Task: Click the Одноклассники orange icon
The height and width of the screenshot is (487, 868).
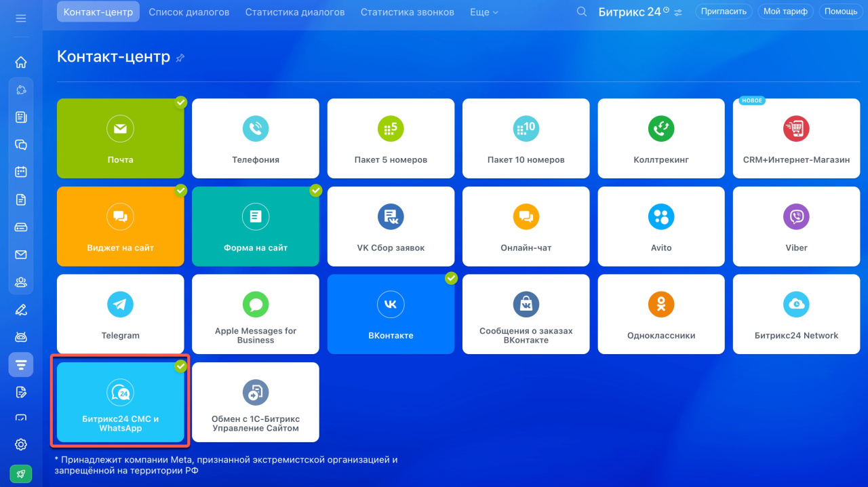Action: [x=661, y=305]
